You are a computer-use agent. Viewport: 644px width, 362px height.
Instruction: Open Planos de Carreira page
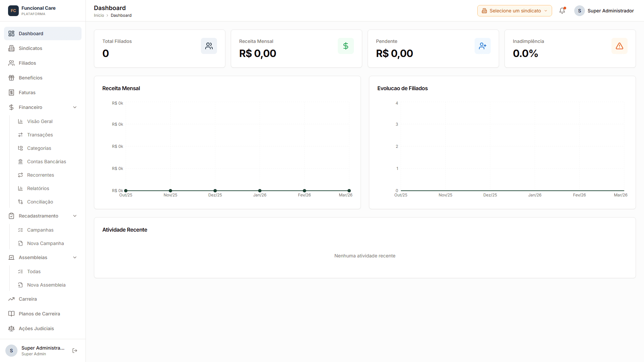pos(39,314)
